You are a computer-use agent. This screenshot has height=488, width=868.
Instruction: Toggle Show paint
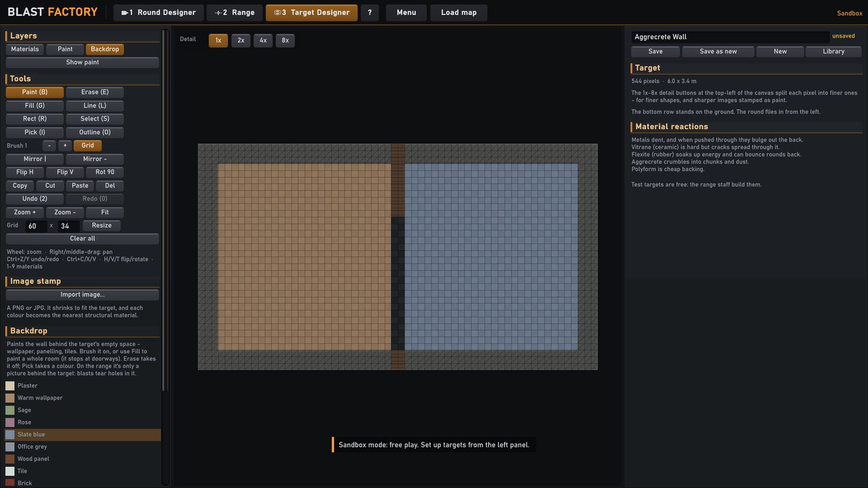(x=82, y=63)
